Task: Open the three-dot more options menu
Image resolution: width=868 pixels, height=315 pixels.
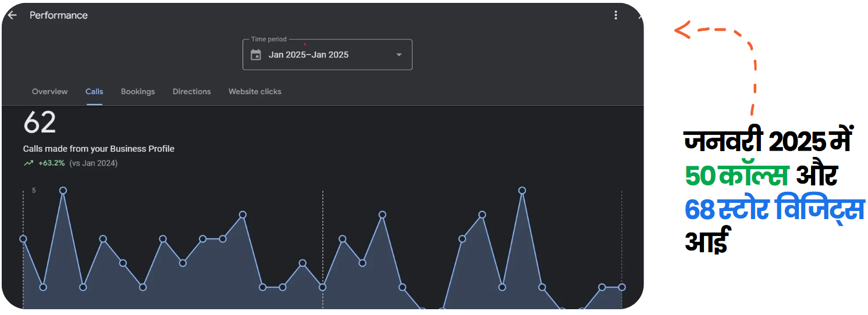Action: 616,15
